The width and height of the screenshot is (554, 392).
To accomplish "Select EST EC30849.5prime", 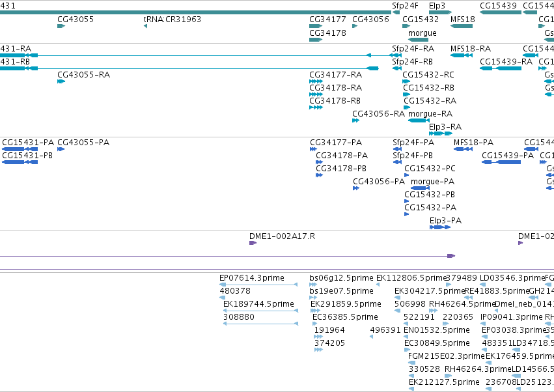I will pyautogui.click(x=437, y=344).
